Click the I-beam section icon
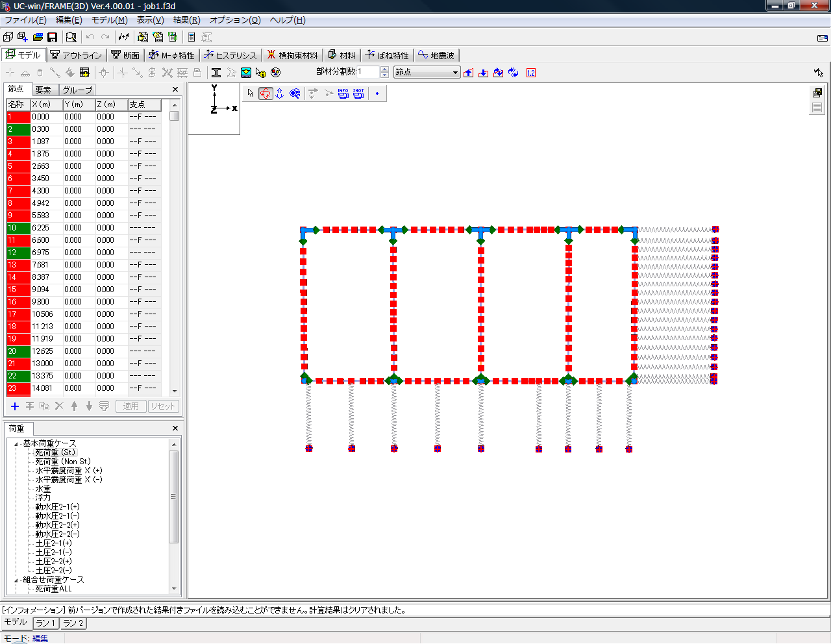This screenshot has width=831, height=644. coord(216,73)
